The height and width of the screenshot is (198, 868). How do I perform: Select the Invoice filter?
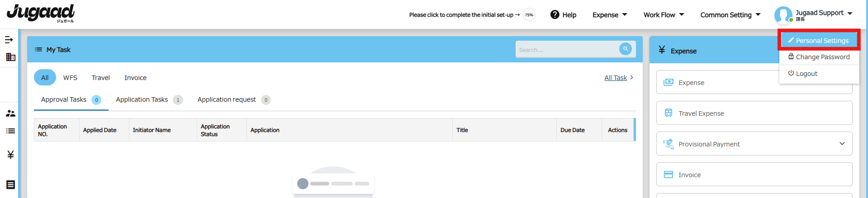[x=135, y=78]
